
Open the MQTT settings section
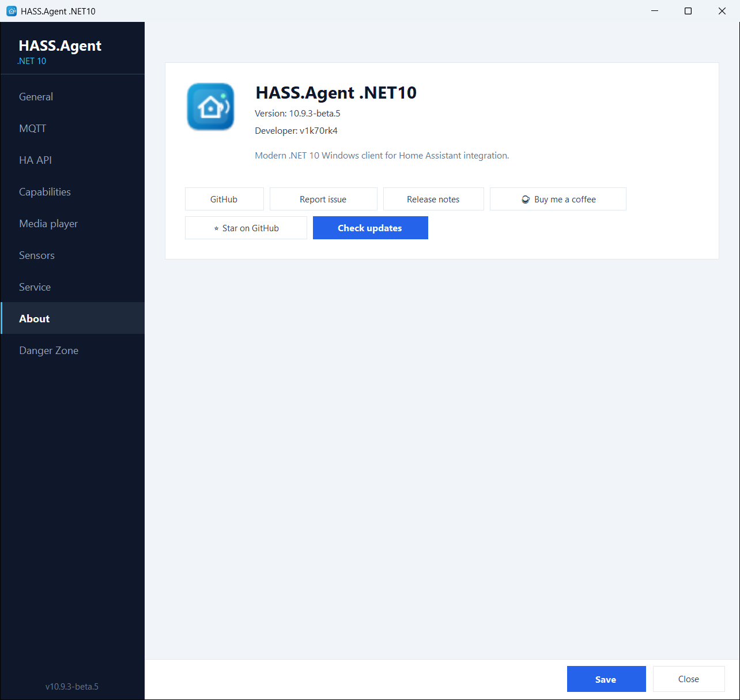tap(73, 128)
